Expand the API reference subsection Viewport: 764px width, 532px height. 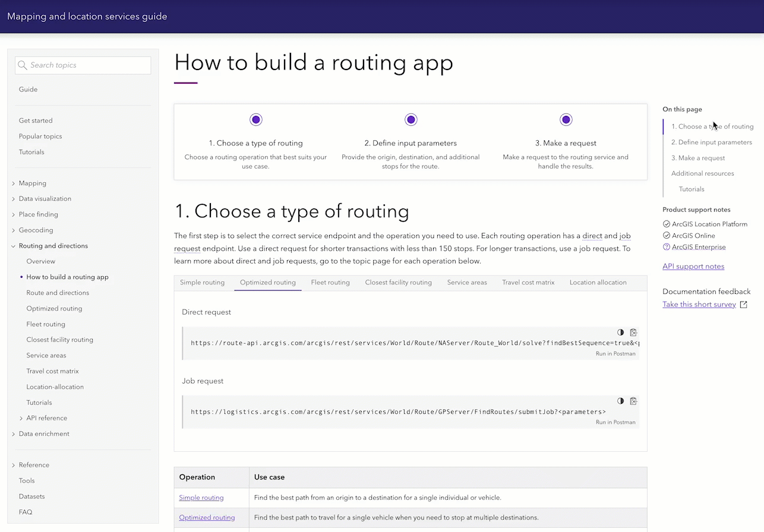coord(21,418)
